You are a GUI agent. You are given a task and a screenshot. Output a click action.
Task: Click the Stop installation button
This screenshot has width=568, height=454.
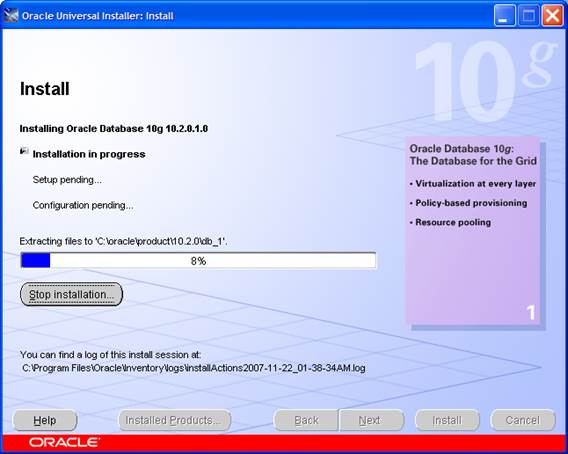71,294
